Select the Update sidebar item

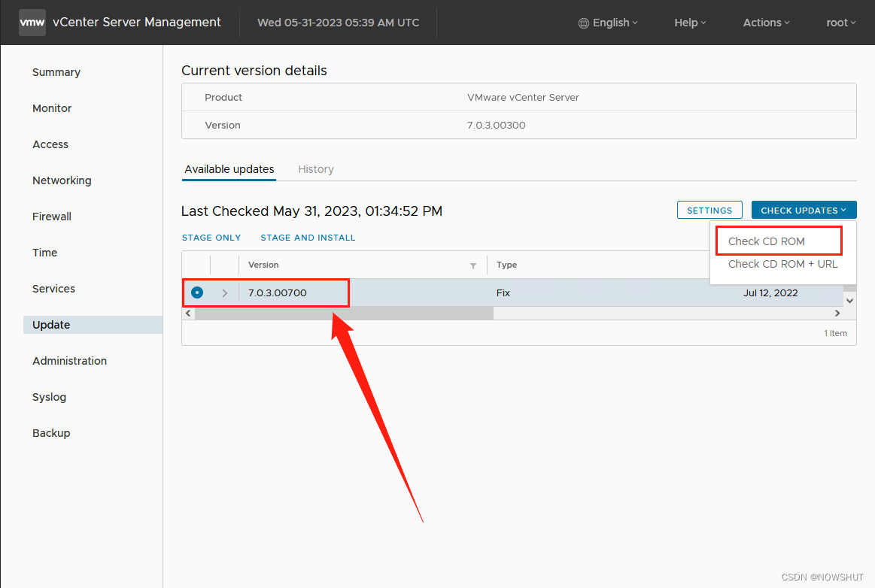93,325
